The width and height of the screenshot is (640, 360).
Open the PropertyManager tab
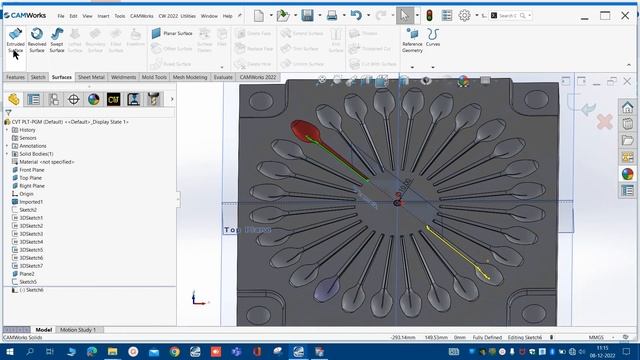(33, 99)
